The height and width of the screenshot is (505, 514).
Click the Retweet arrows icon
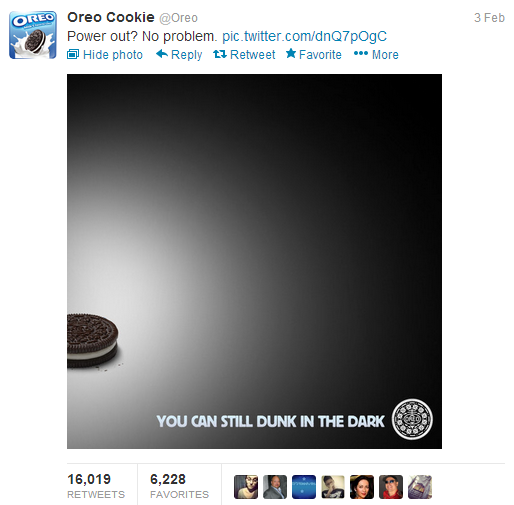click(x=220, y=54)
